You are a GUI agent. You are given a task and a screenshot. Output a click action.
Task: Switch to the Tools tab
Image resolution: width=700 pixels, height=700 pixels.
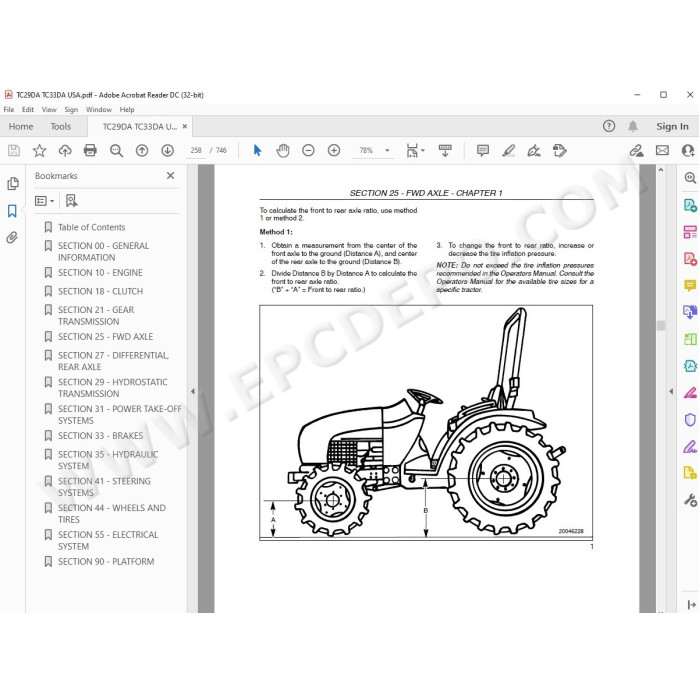click(x=61, y=126)
